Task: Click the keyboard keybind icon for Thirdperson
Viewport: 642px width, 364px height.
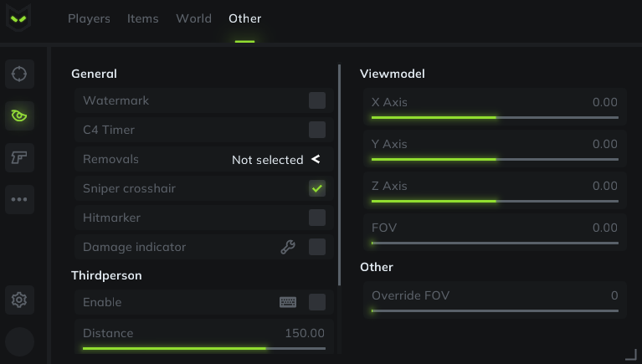Action: [x=288, y=302]
